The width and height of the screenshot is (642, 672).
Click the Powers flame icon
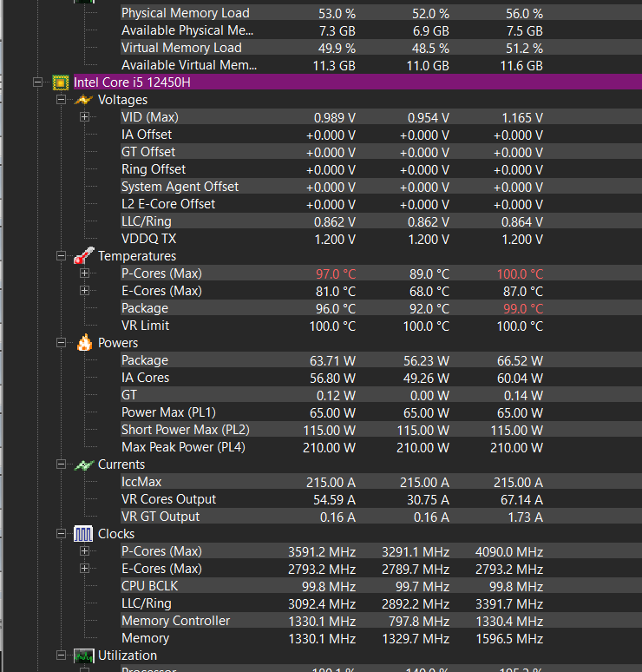(84, 343)
